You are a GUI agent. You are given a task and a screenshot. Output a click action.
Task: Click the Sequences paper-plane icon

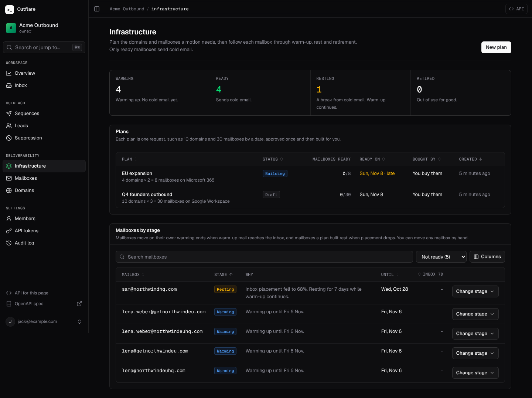point(9,114)
